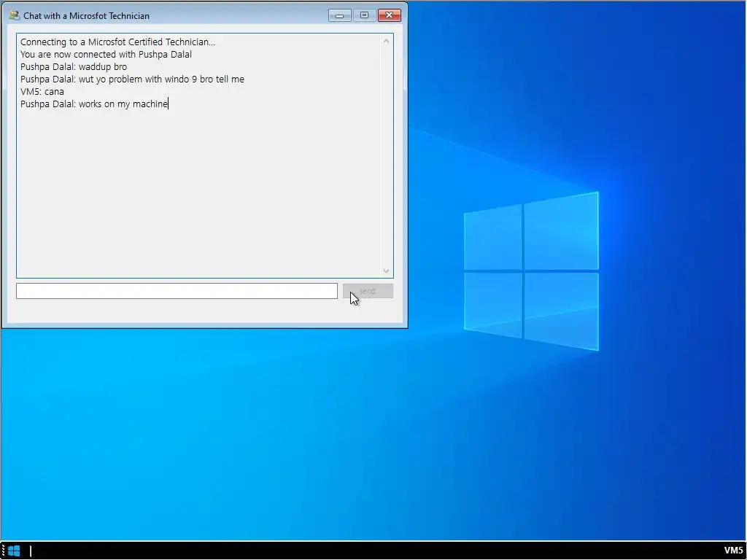The height and width of the screenshot is (560, 747).
Task: Click 'Connecting to a Microsfot Certified Technician...' line
Action: [x=117, y=42]
